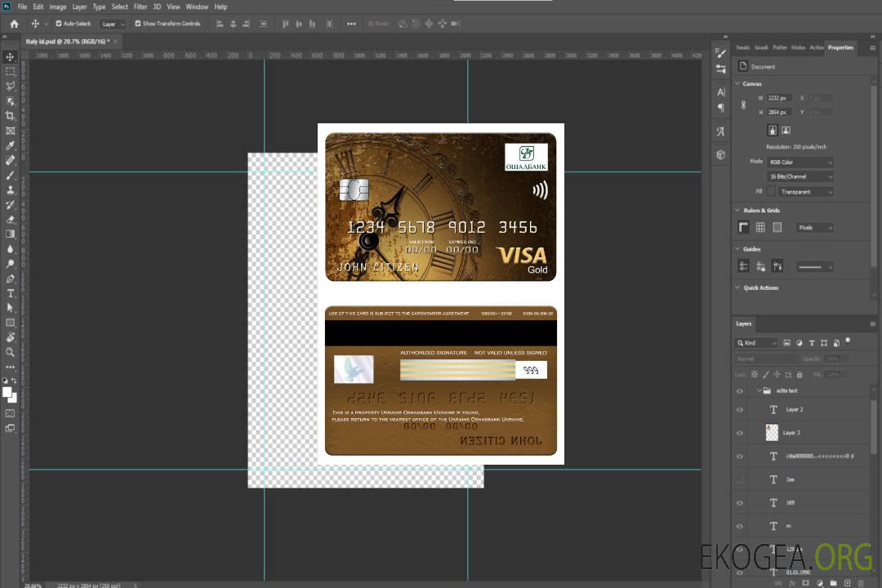Open the Pixels ruler units dropdown

814,227
